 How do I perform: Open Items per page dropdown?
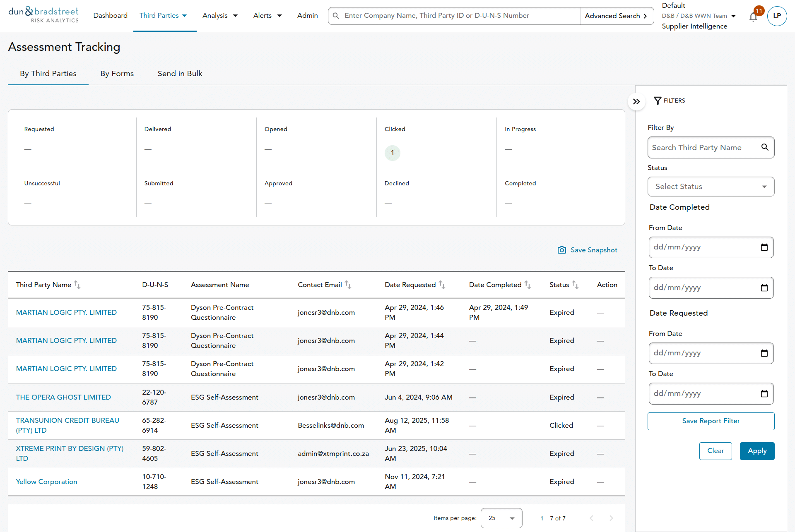[501, 518]
